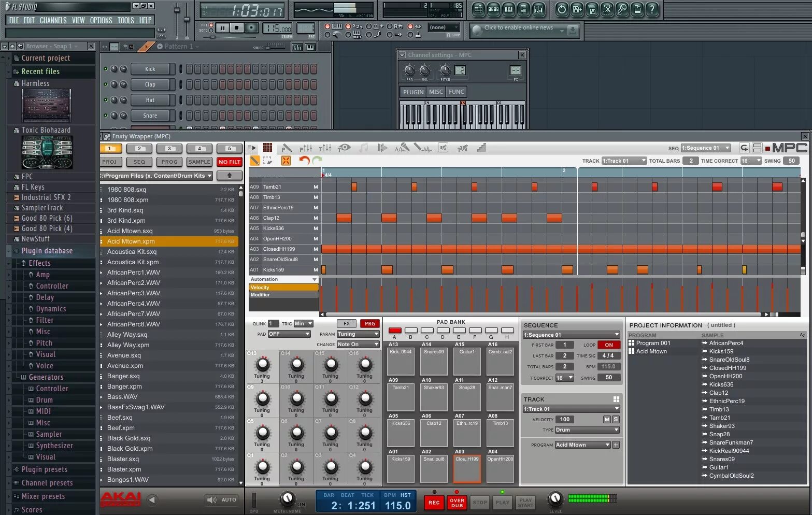Image resolution: width=812 pixels, height=515 pixels.
Task: Click the save new version disk icon
Action: coord(577,9)
